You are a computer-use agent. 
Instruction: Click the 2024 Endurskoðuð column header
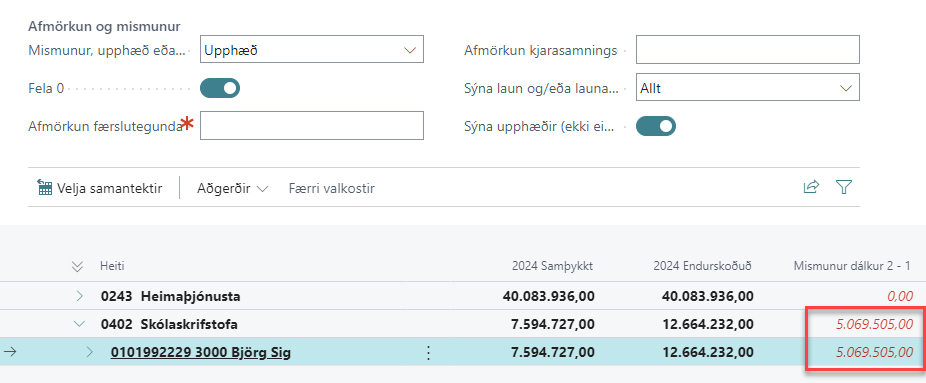[702, 266]
